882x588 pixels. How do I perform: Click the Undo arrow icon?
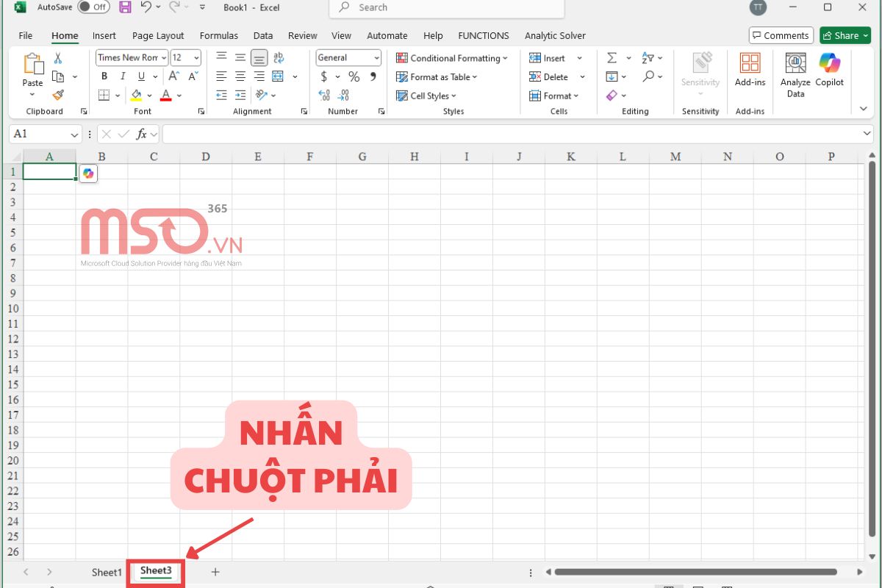point(146,7)
